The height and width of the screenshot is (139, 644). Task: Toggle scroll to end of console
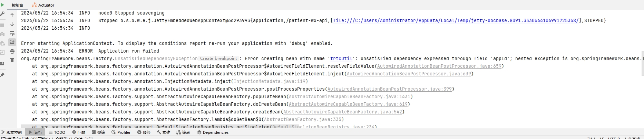(x=12, y=42)
